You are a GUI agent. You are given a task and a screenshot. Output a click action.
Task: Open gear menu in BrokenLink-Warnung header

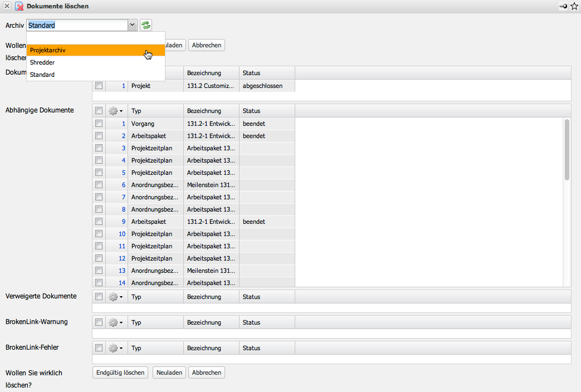(x=116, y=322)
